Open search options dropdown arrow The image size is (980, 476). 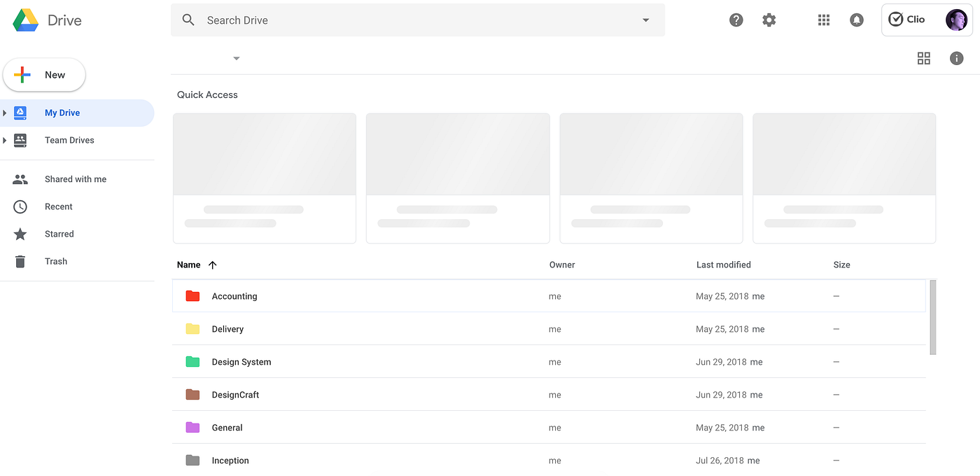[645, 20]
